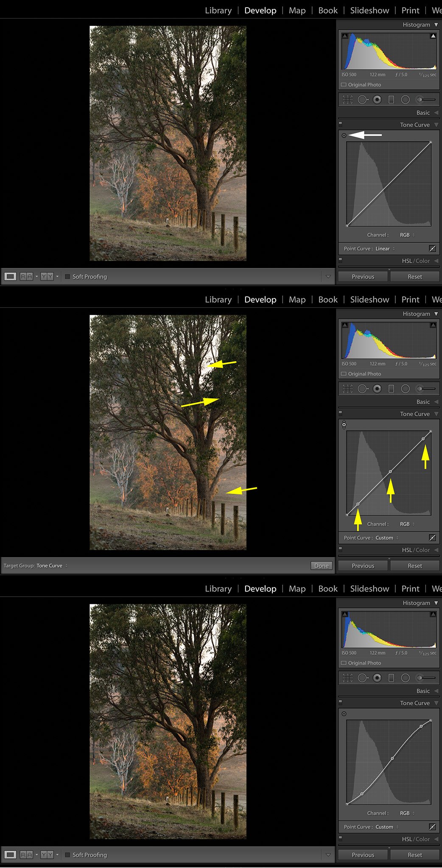Activate the targeted adjustment tool in bottom screenshot
Screen dimensions: 442x868
[x=344, y=714]
